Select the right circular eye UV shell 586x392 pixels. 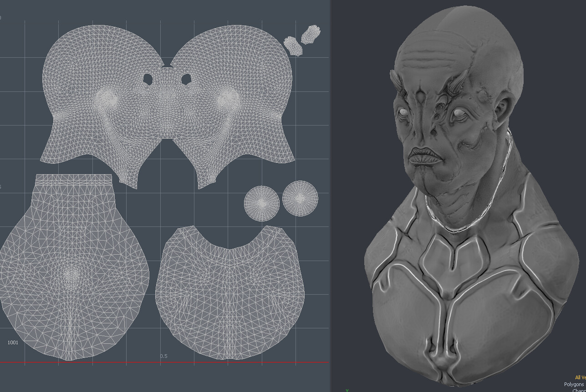pos(300,200)
